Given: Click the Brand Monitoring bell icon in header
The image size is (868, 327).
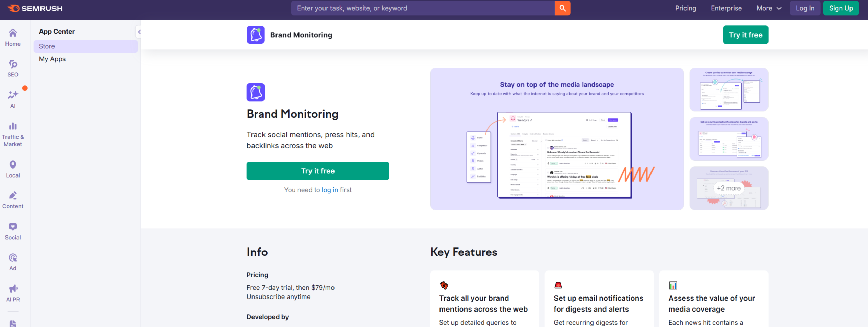Looking at the screenshot, I should point(256,35).
